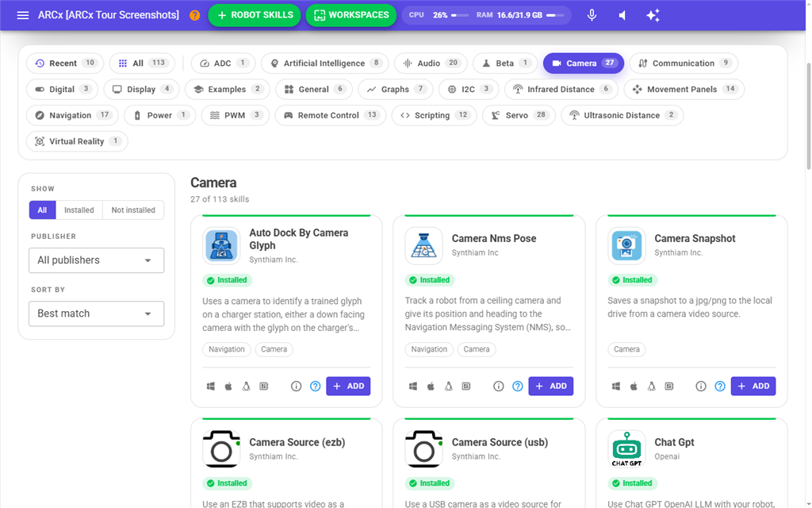Image resolution: width=812 pixels, height=508 pixels.
Task: Choose the Virtual Reality category
Action: [x=77, y=141]
